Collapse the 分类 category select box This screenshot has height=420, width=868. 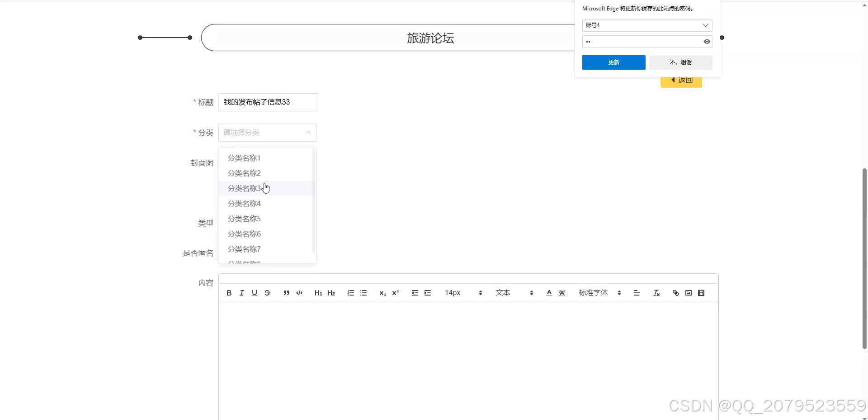pyautogui.click(x=267, y=133)
